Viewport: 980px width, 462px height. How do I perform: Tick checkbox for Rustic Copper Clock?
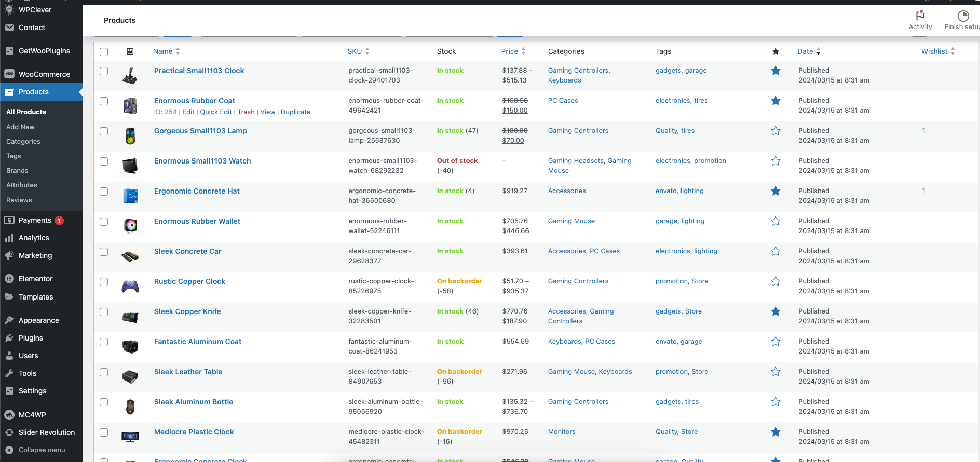[x=104, y=282]
